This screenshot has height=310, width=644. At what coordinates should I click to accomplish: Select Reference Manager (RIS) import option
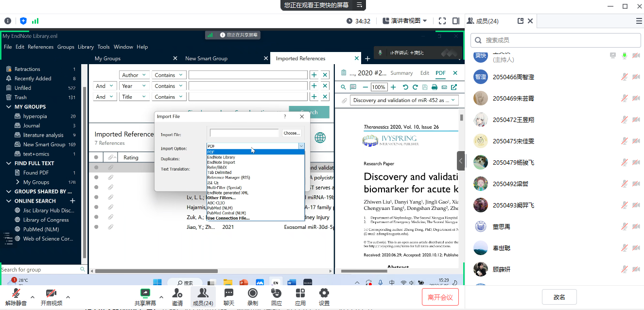tap(228, 177)
